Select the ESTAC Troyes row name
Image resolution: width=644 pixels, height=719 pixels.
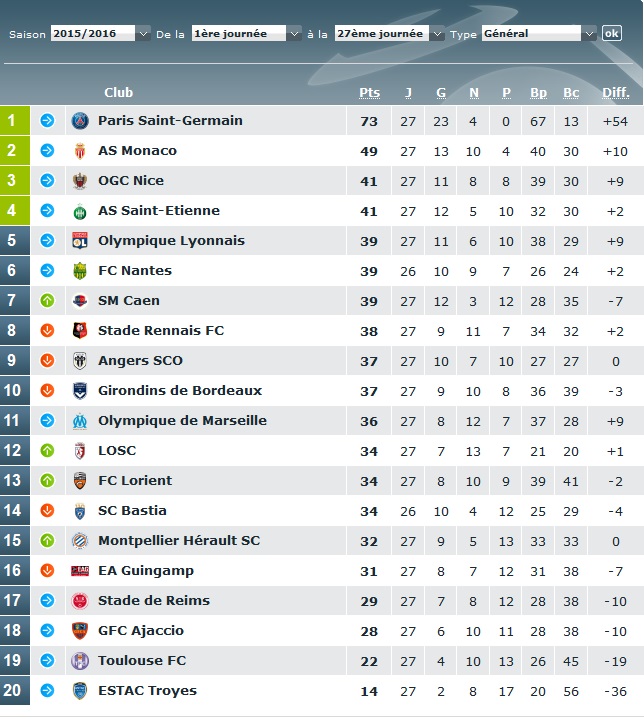tap(147, 691)
